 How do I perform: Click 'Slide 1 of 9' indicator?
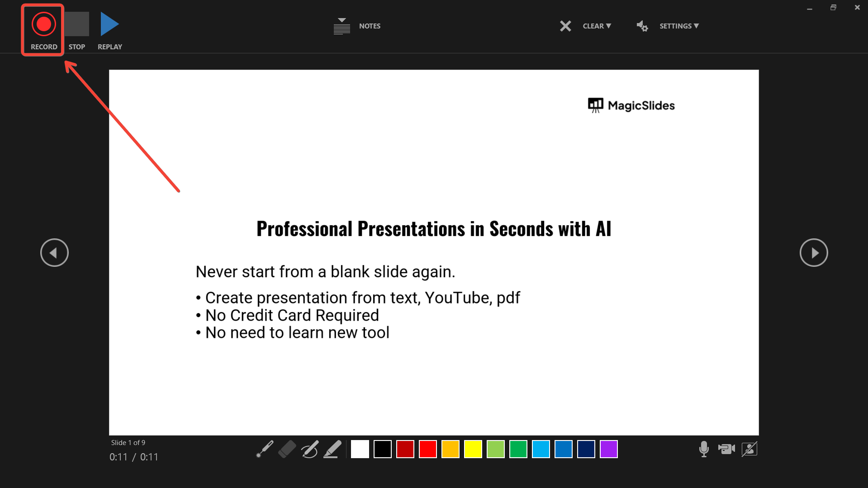(128, 443)
